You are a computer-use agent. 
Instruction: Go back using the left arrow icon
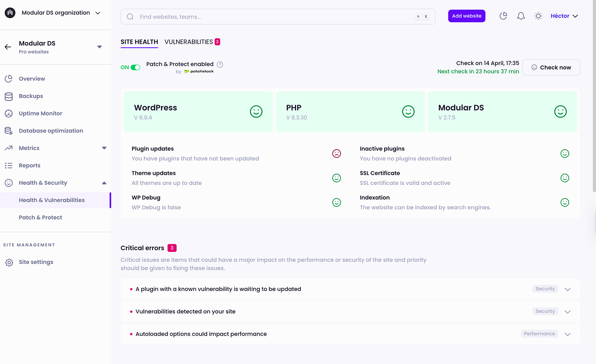8,47
